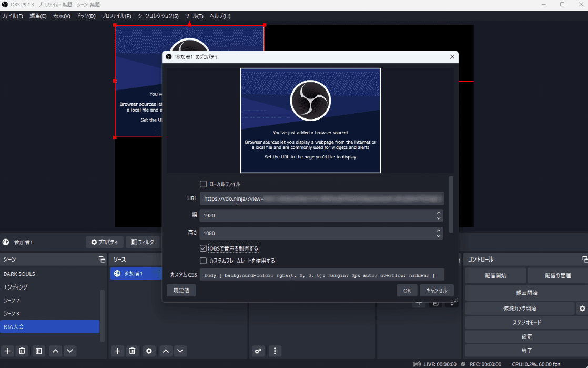Increase the 高さ value with up arrow
Viewport: 588px width, 368px height.
click(x=438, y=231)
